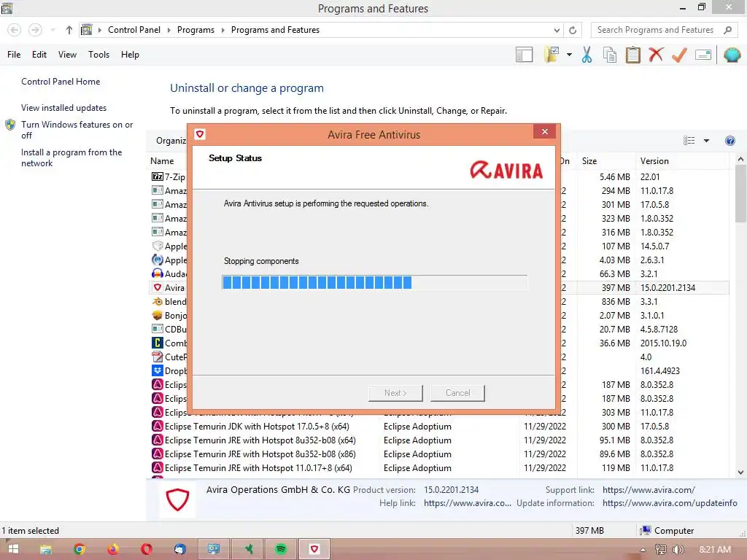The image size is (747, 560).
Task: Click the Cut scissors toolbar icon
Action: click(587, 55)
